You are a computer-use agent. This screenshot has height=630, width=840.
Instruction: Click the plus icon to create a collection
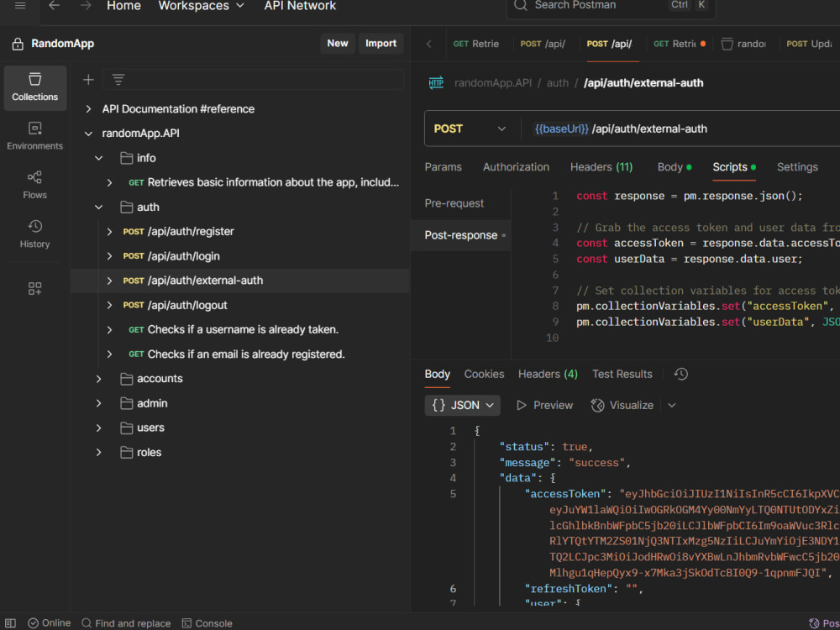88,80
